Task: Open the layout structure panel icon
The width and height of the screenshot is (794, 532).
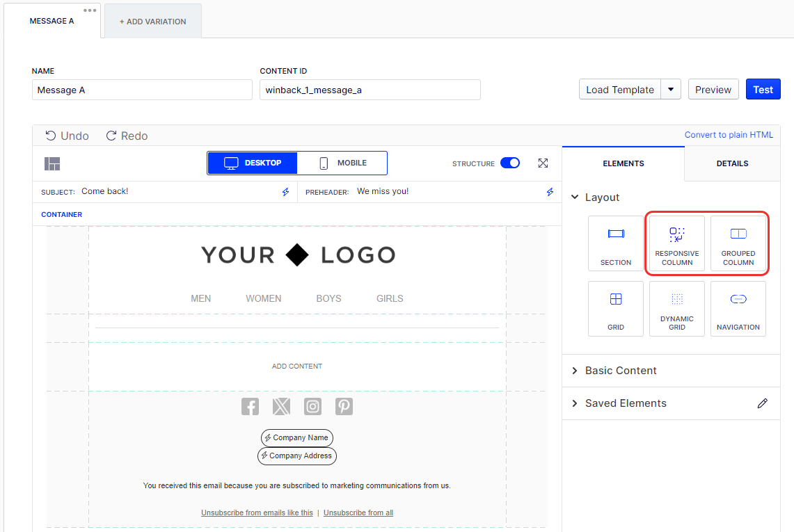Action: coord(52,164)
